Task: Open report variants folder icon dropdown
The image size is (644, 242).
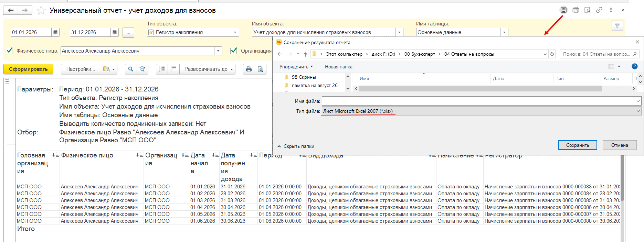Action: point(109,69)
